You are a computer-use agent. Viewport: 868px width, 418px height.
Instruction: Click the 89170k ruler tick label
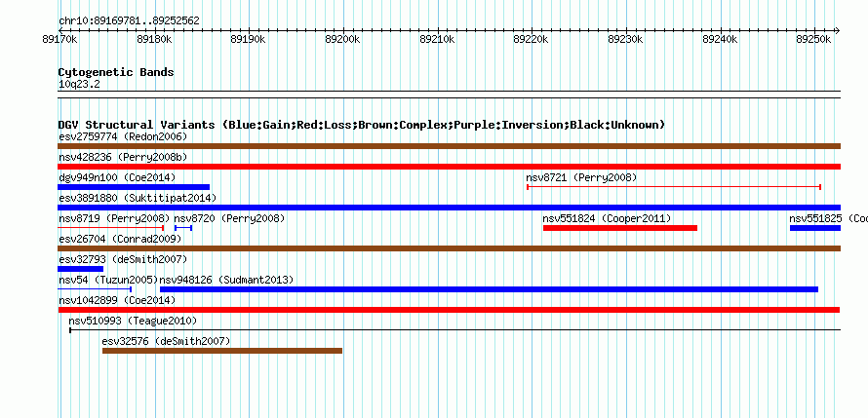coord(59,40)
